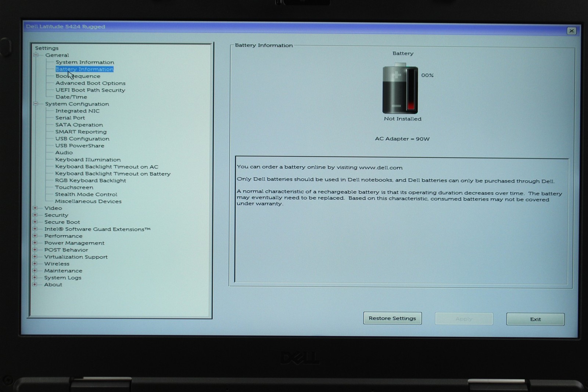Click the Security category label
The height and width of the screenshot is (392, 588).
[56, 215]
